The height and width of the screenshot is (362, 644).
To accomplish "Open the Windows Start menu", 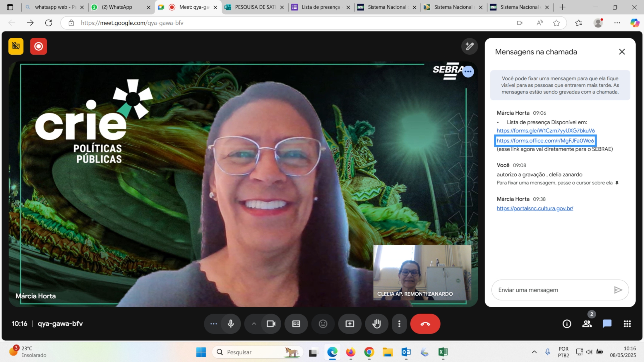I will 201,352.
